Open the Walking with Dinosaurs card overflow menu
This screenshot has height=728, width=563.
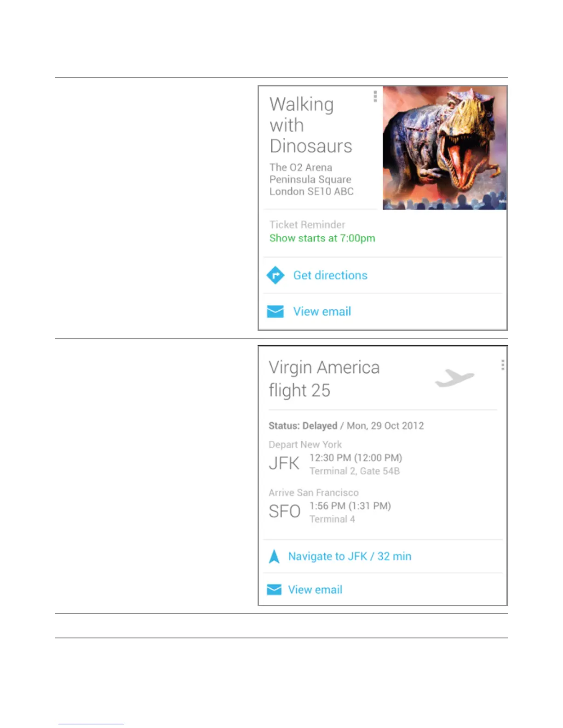pos(375,96)
